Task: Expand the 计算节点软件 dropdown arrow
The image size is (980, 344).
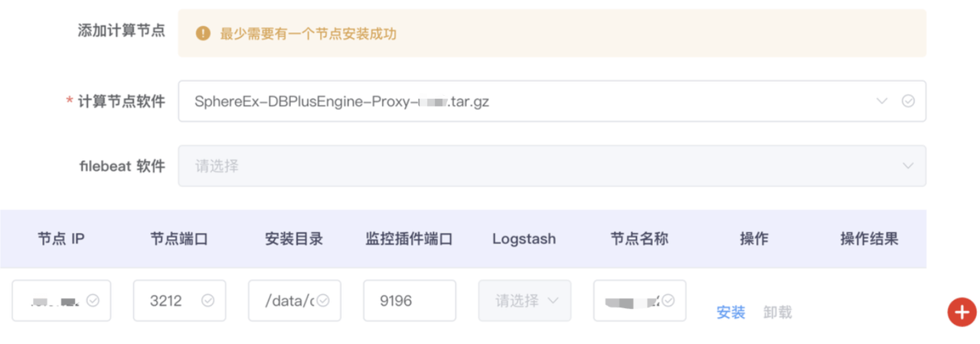Action: click(882, 101)
